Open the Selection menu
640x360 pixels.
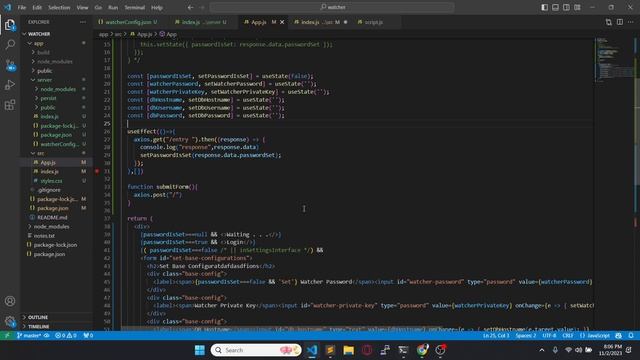click(x=59, y=7)
